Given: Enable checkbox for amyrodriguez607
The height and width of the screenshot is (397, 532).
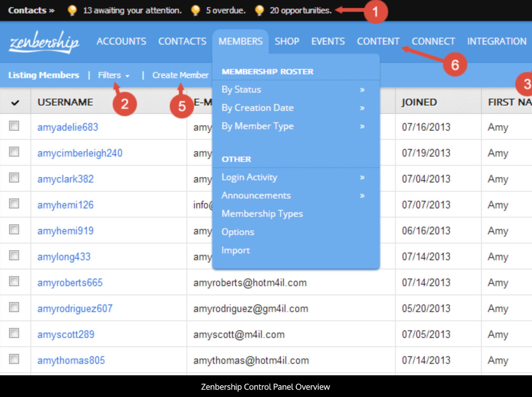Looking at the screenshot, I should [x=14, y=307].
